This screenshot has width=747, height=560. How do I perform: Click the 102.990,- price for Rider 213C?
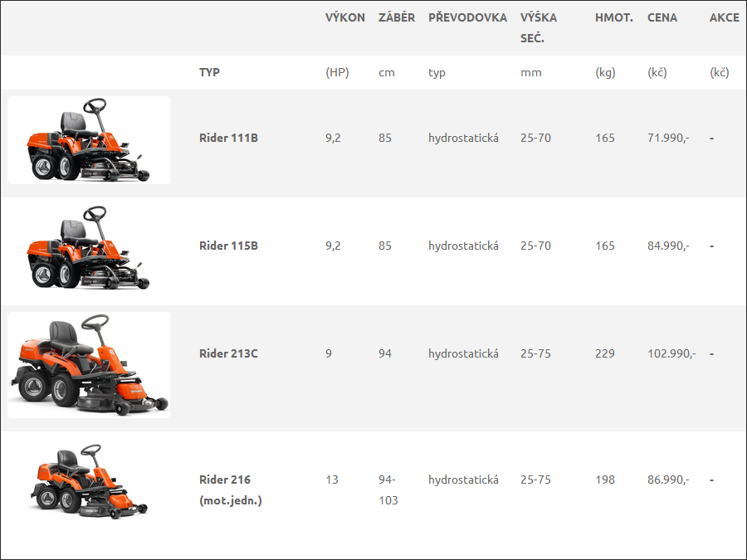(671, 353)
